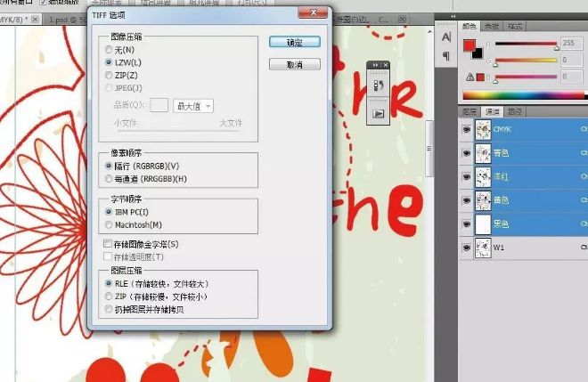Toggle visibility of 洋红 channel
588x382 pixels.
[466, 177]
